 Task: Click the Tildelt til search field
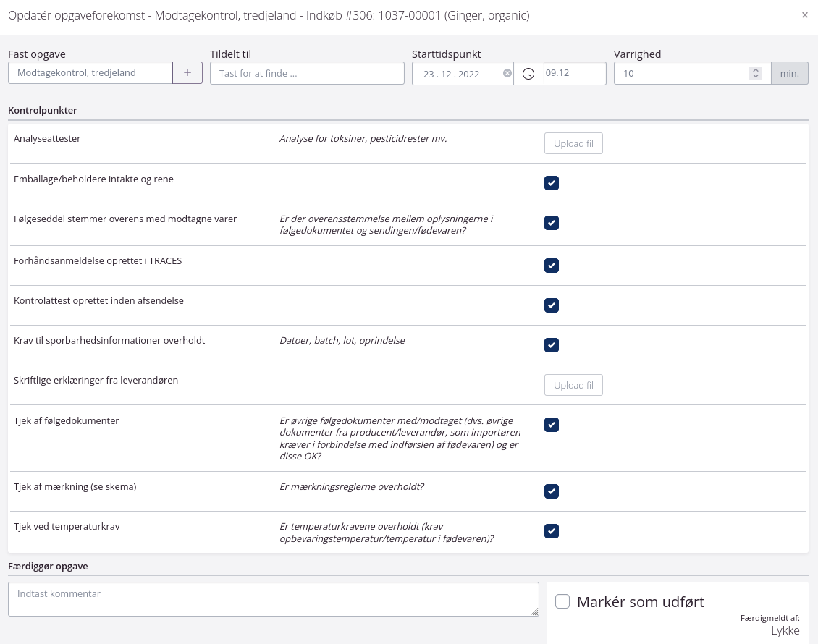pos(307,73)
